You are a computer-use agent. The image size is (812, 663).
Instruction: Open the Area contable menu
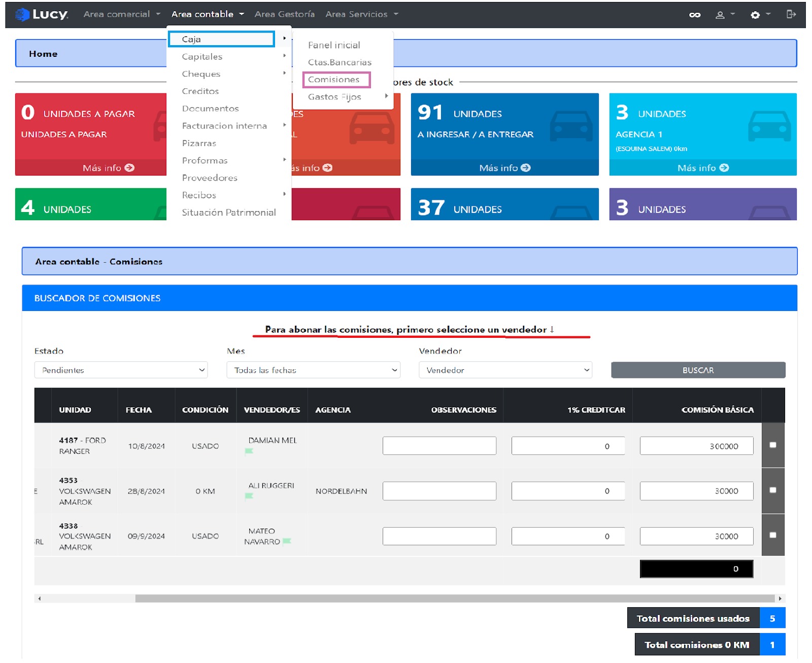[x=208, y=14]
